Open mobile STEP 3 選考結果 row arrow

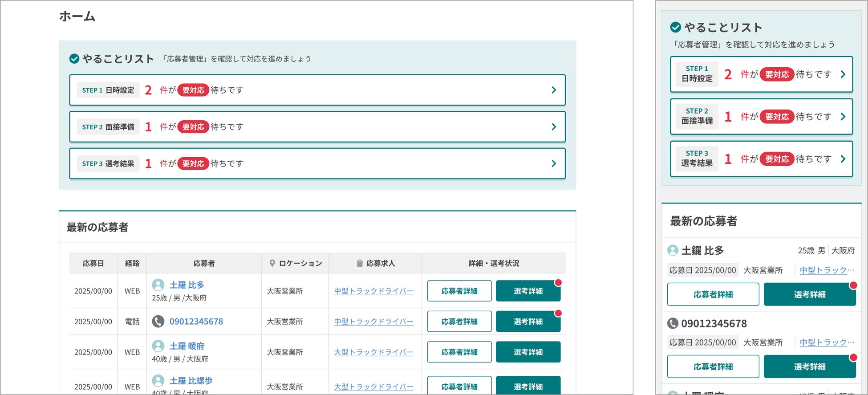tap(843, 159)
